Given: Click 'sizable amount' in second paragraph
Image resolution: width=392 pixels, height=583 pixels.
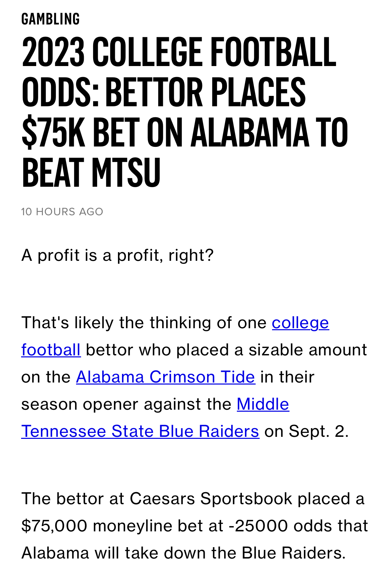Looking at the screenshot, I should (308, 350).
